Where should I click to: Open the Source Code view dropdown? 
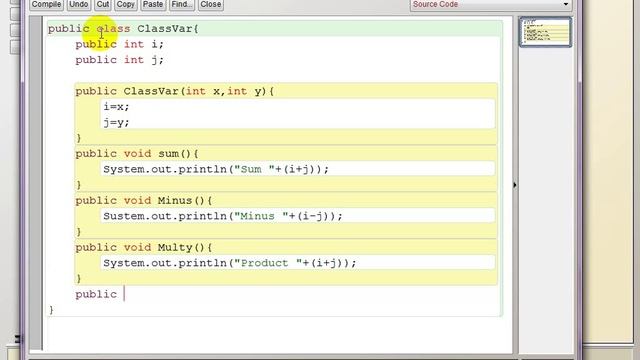491,4
